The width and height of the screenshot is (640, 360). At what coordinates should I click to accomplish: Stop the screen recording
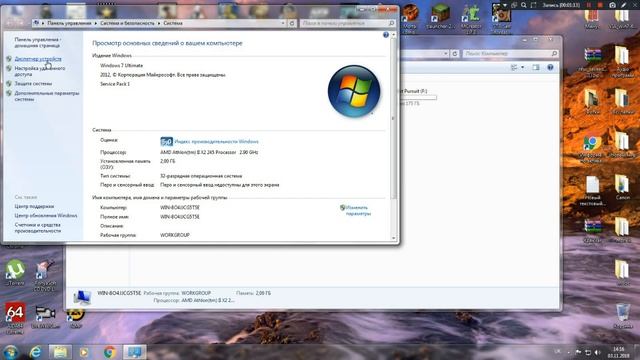(600, 5)
